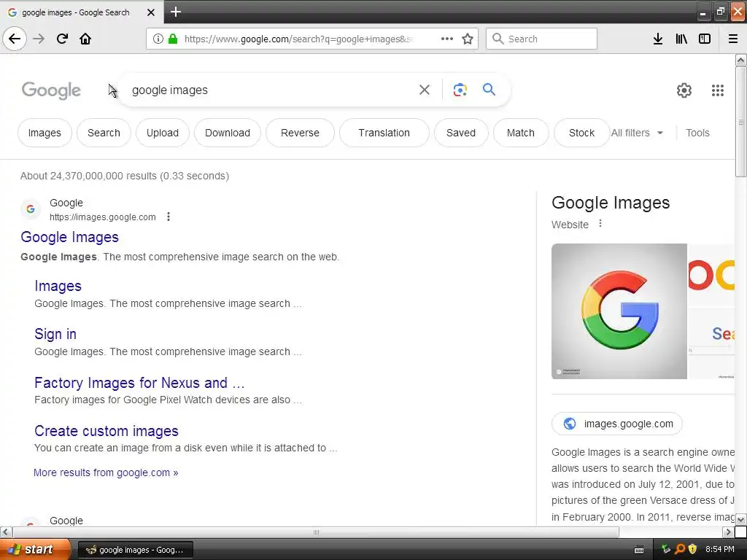Show site information icon in address bar

(x=158, y=39)
